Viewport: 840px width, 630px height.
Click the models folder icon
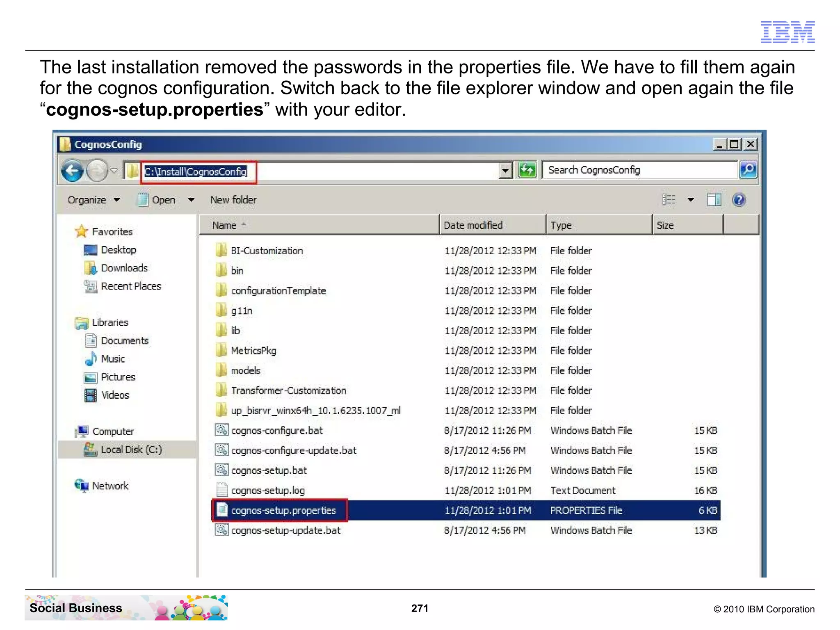click(x=221, y=370)
